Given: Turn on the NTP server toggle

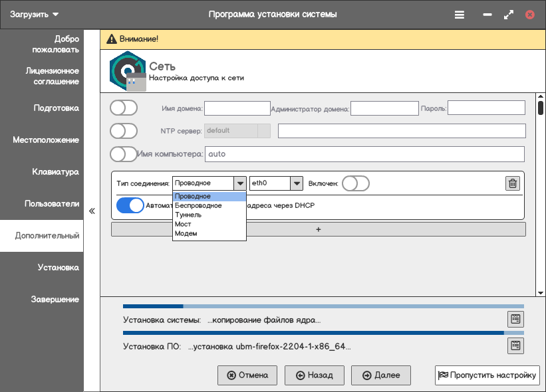Looking at the screenshot, I should click(x=124, y=130).
